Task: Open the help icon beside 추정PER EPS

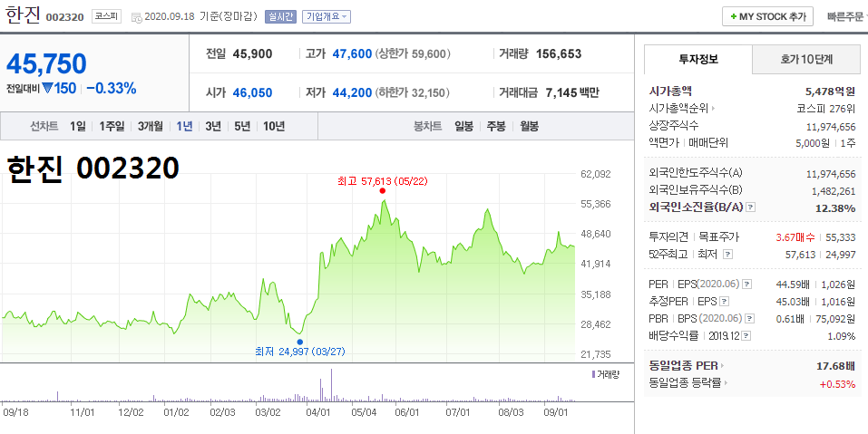Action: (x=724, y=302)
